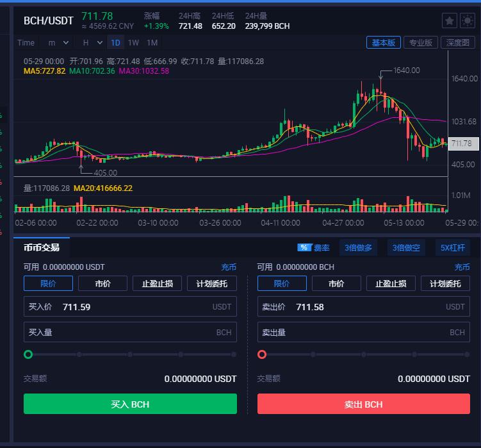Select 市价 market order on sell side
The width and height of the screenshot is (481, 448).
[x=336, y=283]
